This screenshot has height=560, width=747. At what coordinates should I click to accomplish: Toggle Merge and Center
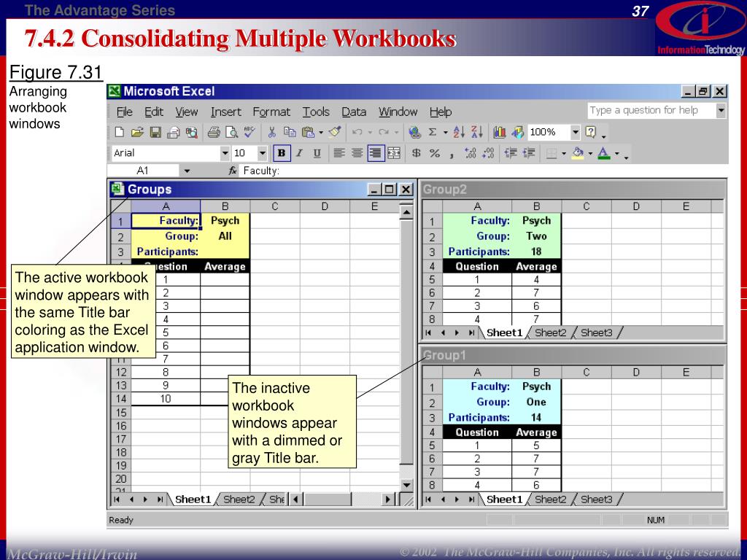coord(393,153)
